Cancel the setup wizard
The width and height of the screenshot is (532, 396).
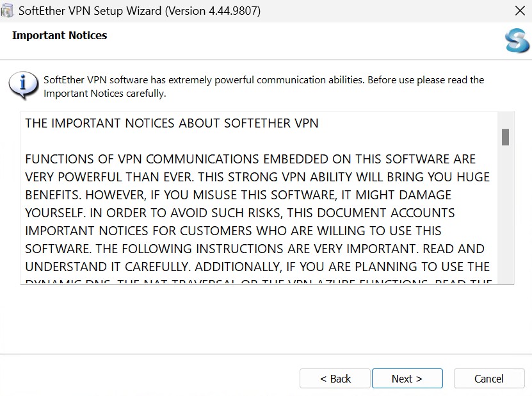(x=488, y=379)
